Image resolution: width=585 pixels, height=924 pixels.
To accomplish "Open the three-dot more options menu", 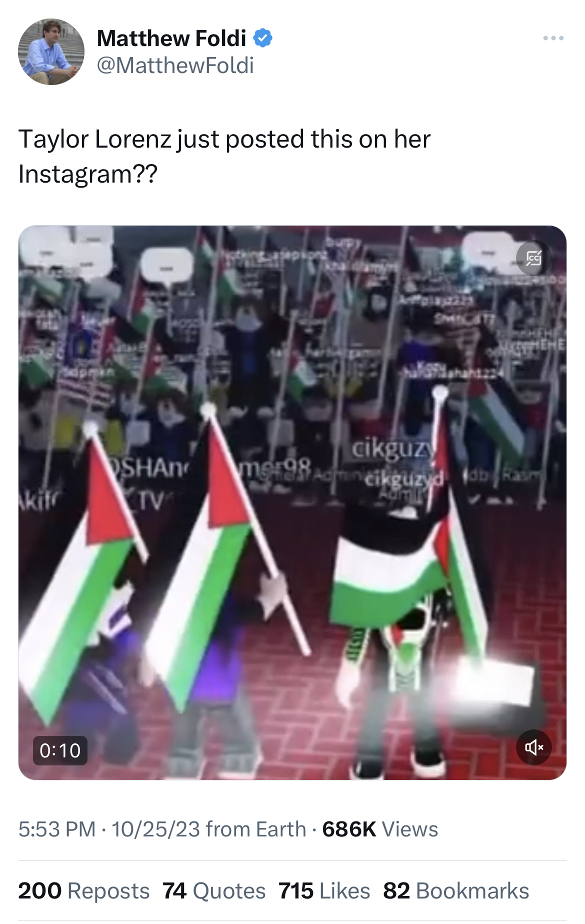I will [553, 38].
